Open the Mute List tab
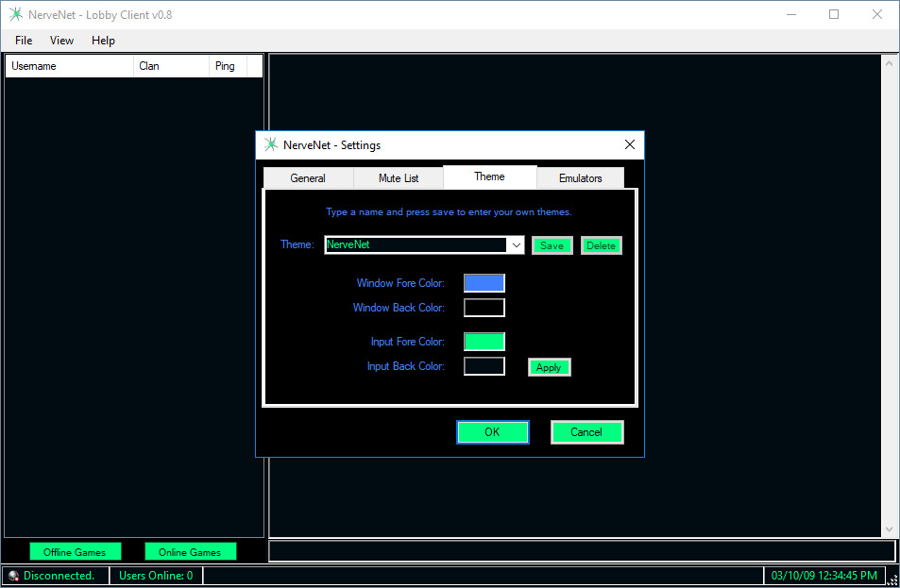This screenshot has width=900, height=588. pyautogui.click(x=398, y=178)
